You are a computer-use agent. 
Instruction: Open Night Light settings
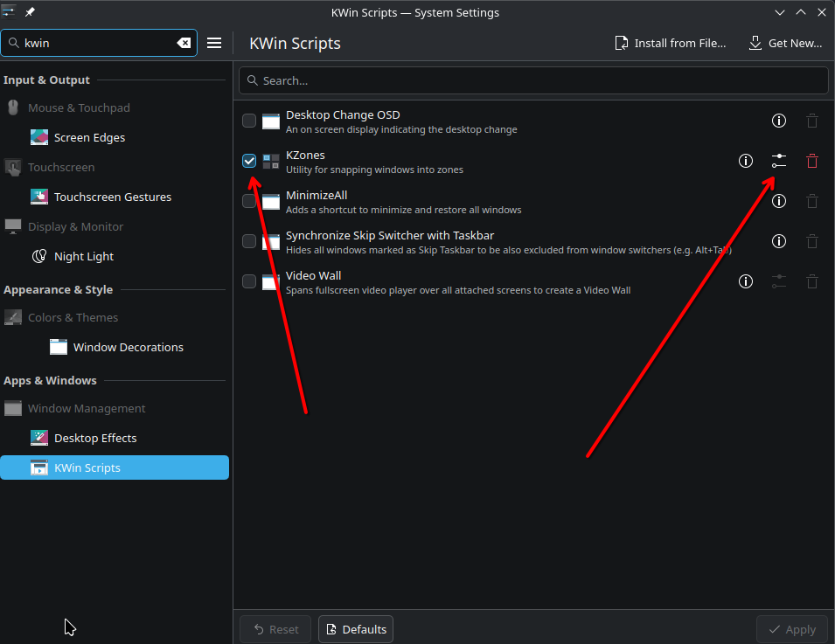(x=115, y=257)
